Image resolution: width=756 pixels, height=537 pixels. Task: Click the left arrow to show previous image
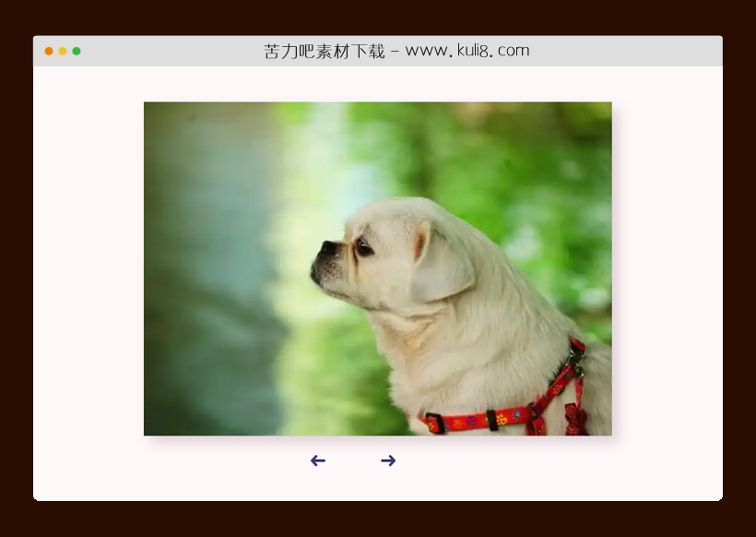coord(318,460)
